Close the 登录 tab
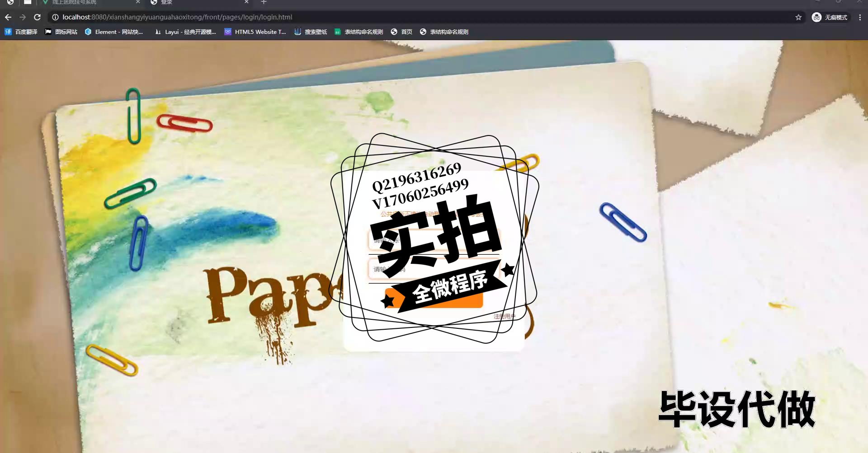The image size is (868, 453). [x=246, y=2]
